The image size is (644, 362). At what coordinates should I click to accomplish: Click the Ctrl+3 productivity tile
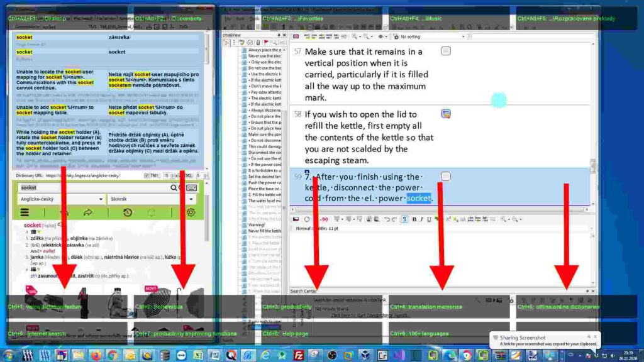point(323,307)
